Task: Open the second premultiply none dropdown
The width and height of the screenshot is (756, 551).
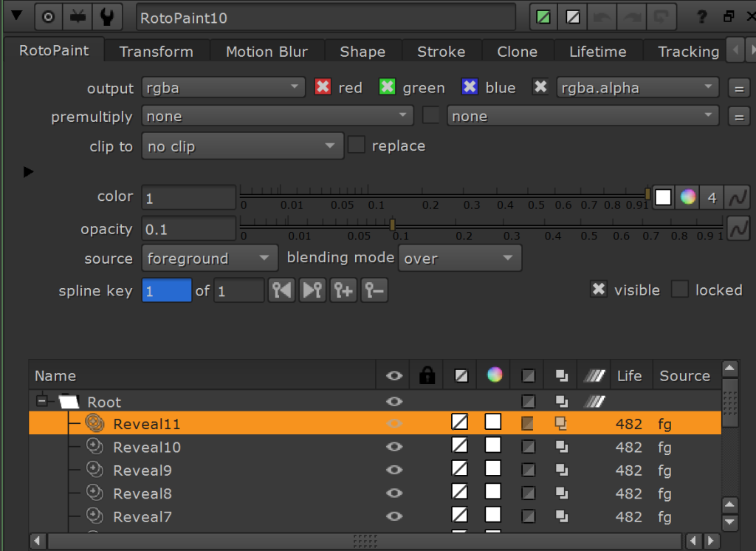Action: tap(583, 116)
